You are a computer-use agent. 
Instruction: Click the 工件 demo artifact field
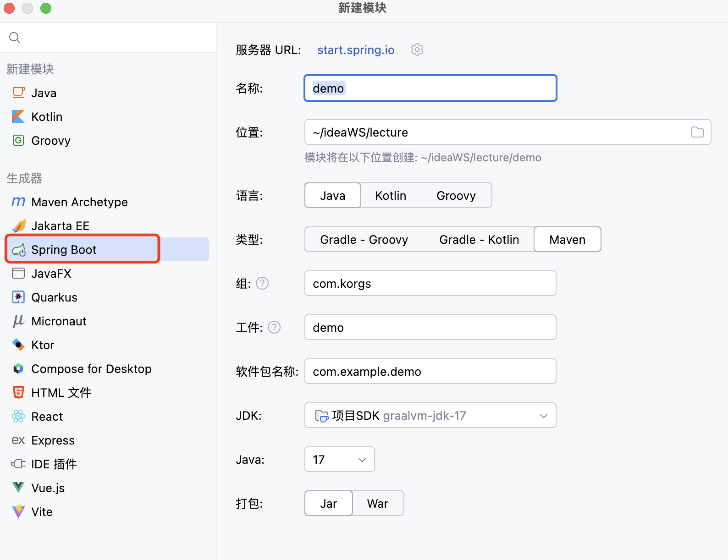point(430,327)
